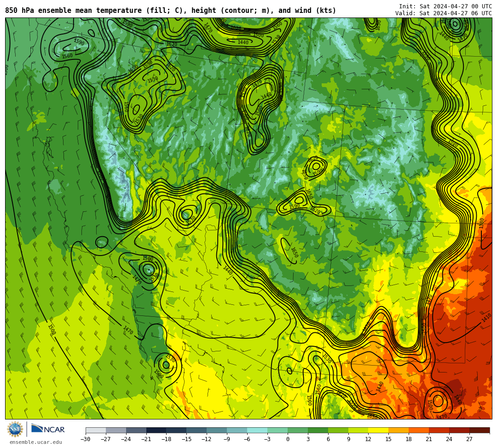Pick the color bar segment between -27 and -24
The width and height of the screenshot is (497, 448).
pyautogui.click(x=116, y=430)
